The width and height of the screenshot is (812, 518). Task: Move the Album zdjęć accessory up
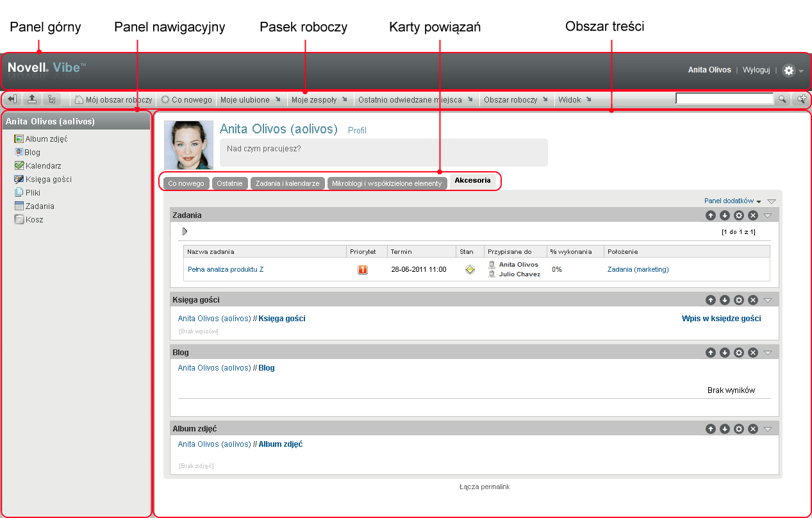pyautogui.click(x=710, y=429)
